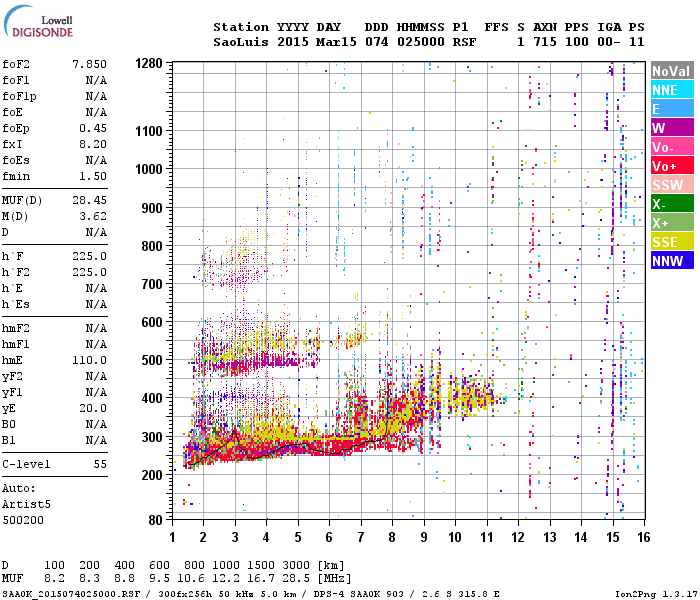Viewport: 700px width, 600px height.
Task: Select the Ion2Png 1.3.17 version text
Action: click(x=655, y=594)
